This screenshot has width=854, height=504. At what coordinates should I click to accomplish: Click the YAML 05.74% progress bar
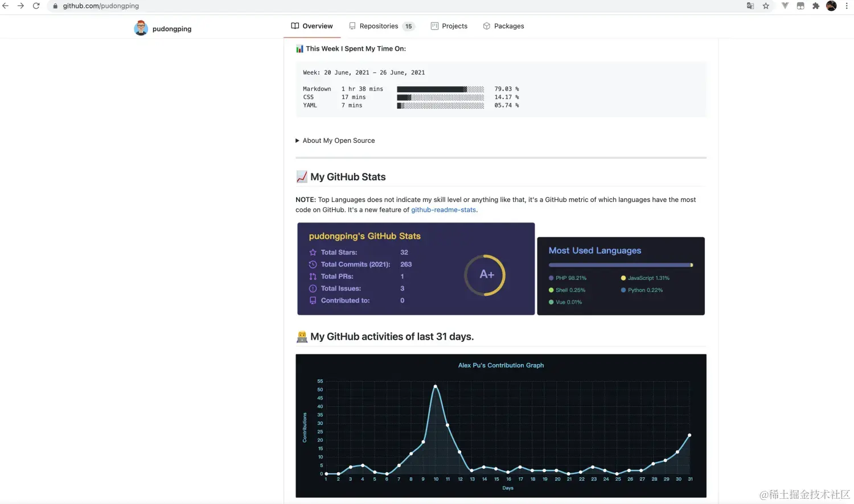point(441,105)
